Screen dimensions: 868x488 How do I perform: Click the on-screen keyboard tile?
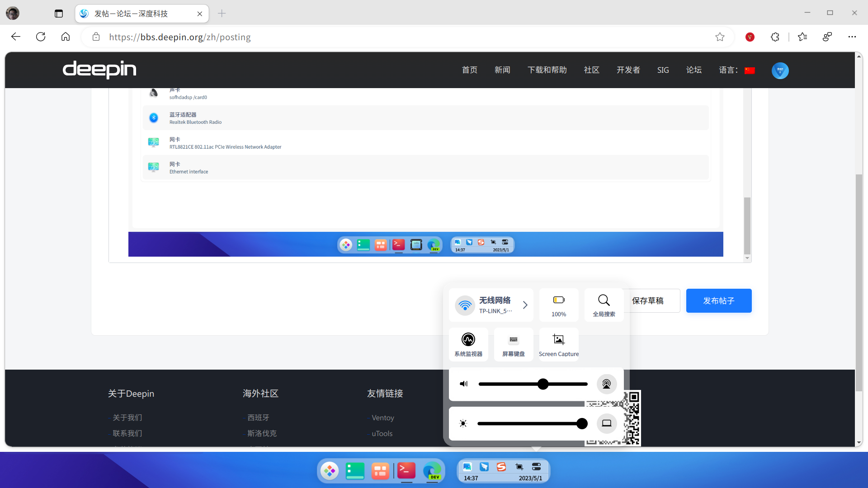click(514, 344)
